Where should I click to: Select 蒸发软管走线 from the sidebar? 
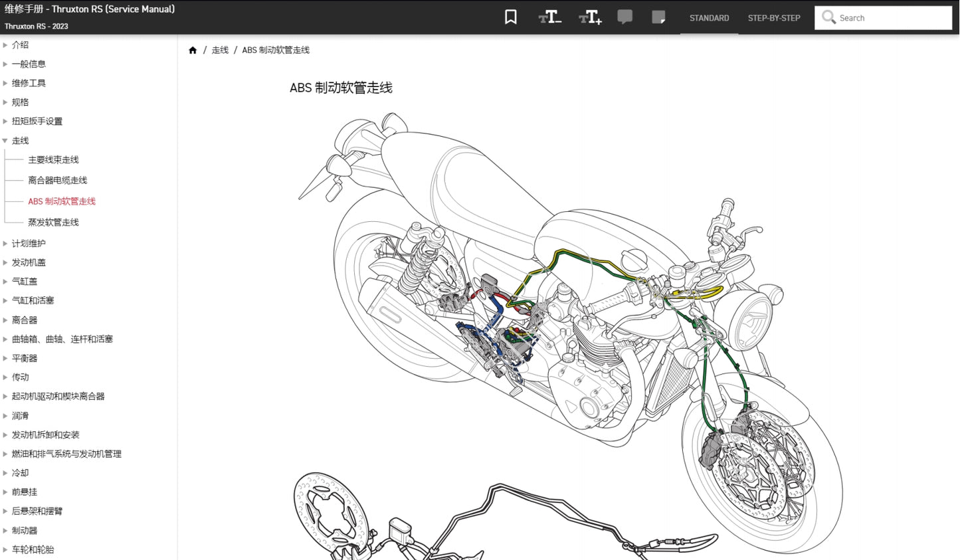tap(53, 222)
